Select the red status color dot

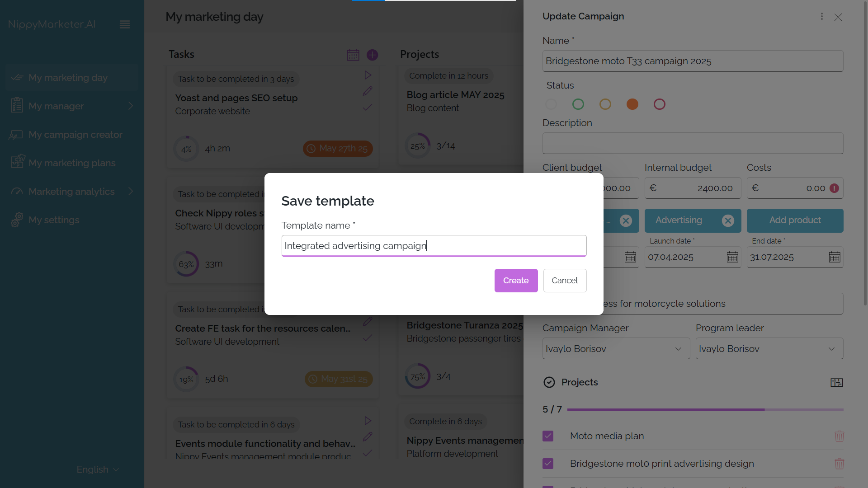tap(659, 104)
